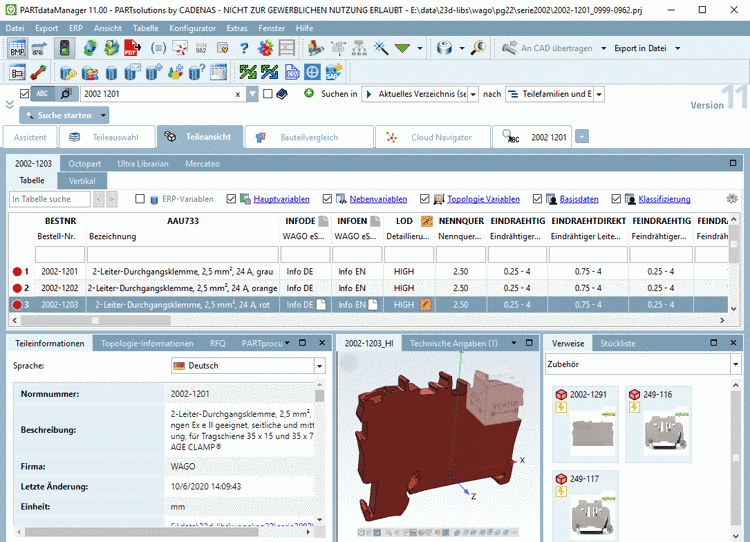The height and width of the screenshot is (542, 750).
Task: Click the settings gear above table
Action: point(732,199)
